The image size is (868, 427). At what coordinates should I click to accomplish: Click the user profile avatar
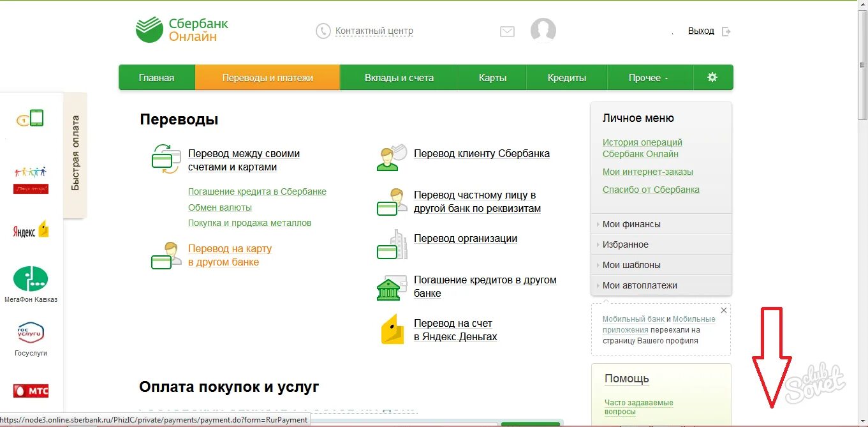[x=543, y=31]
